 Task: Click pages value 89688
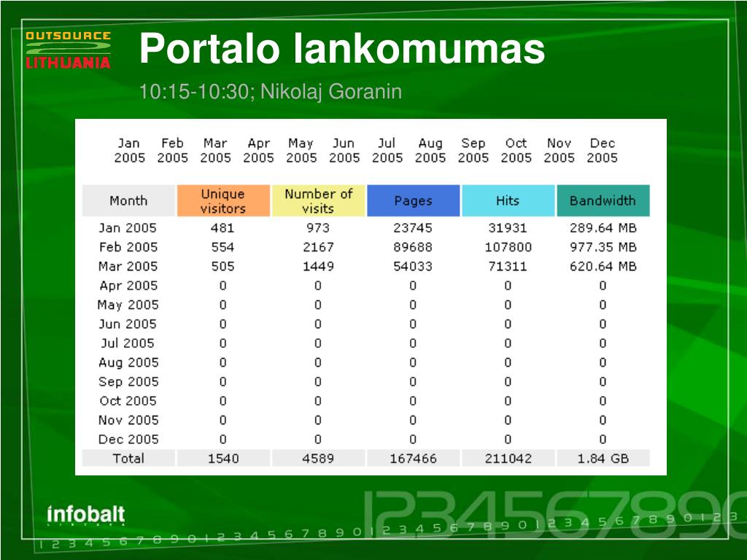coord(413,247)
